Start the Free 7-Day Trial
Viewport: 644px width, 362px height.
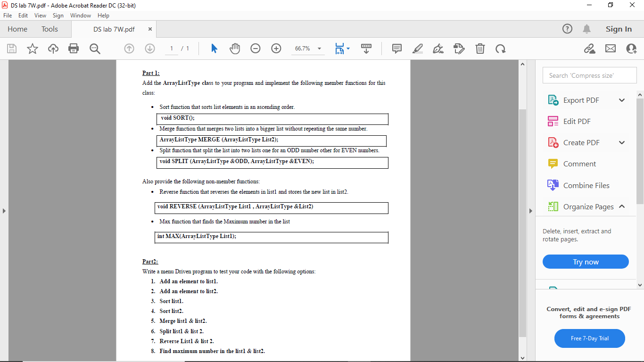589,338
